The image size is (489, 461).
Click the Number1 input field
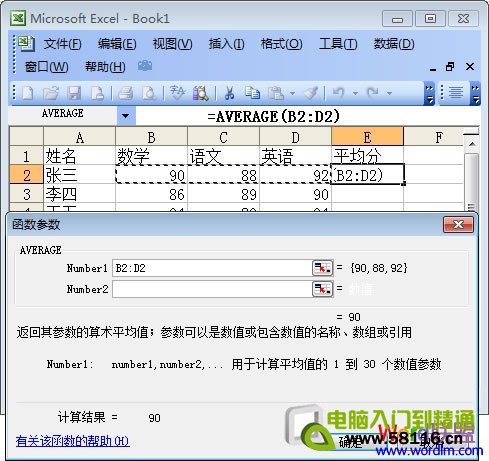(x=213, y=268)
